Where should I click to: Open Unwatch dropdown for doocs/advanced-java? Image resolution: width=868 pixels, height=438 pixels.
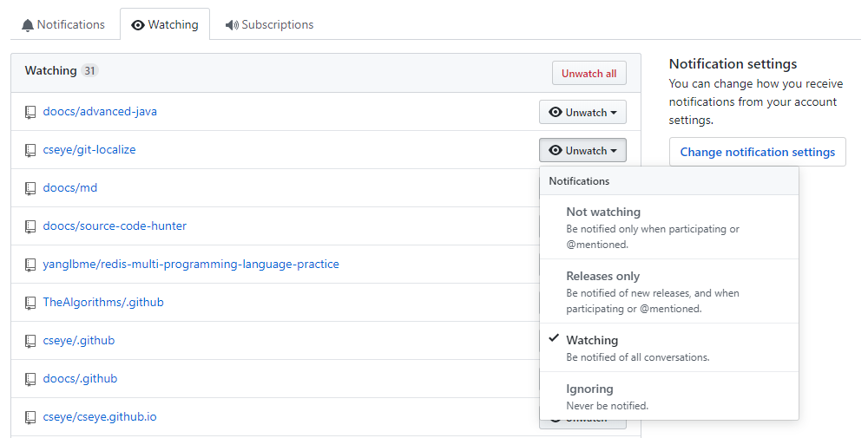[x=582, y=112]
